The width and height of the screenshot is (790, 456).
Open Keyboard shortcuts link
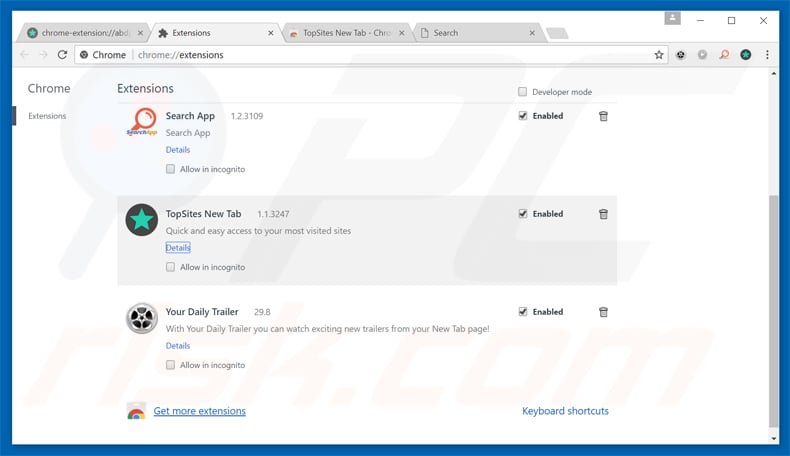565,411
